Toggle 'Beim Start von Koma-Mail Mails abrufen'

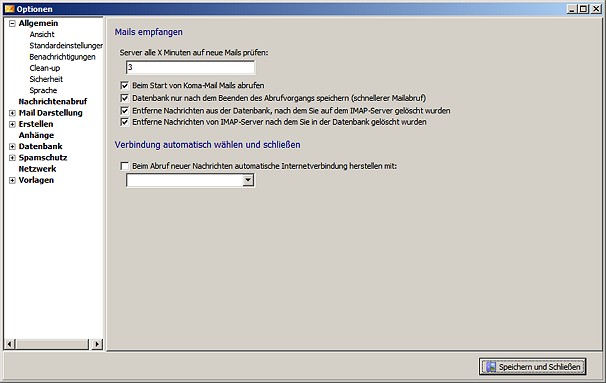point(124,85)
